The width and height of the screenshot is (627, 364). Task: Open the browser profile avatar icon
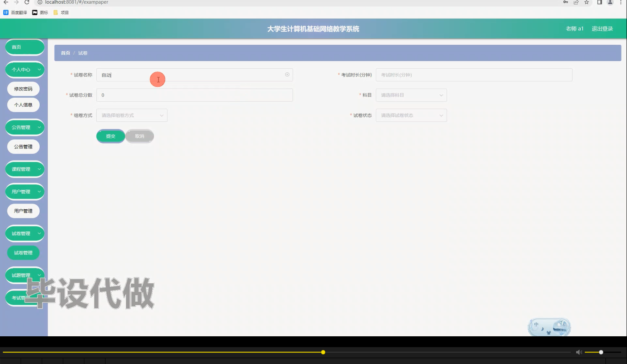tap(609, 2)
